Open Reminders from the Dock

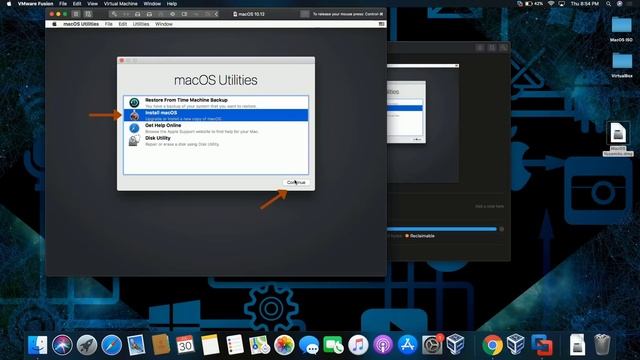(x=235, y=345)
